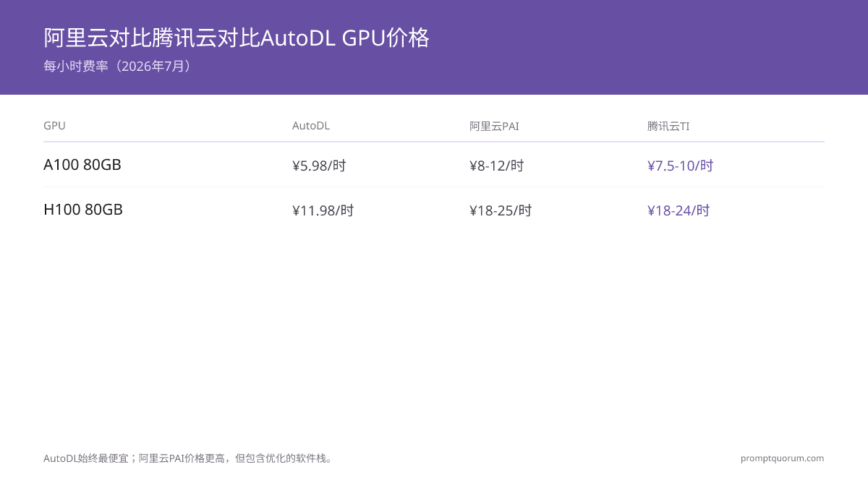Select the H100 80GB row label
This screenshot has height=488, width=868.
point(83,210)
